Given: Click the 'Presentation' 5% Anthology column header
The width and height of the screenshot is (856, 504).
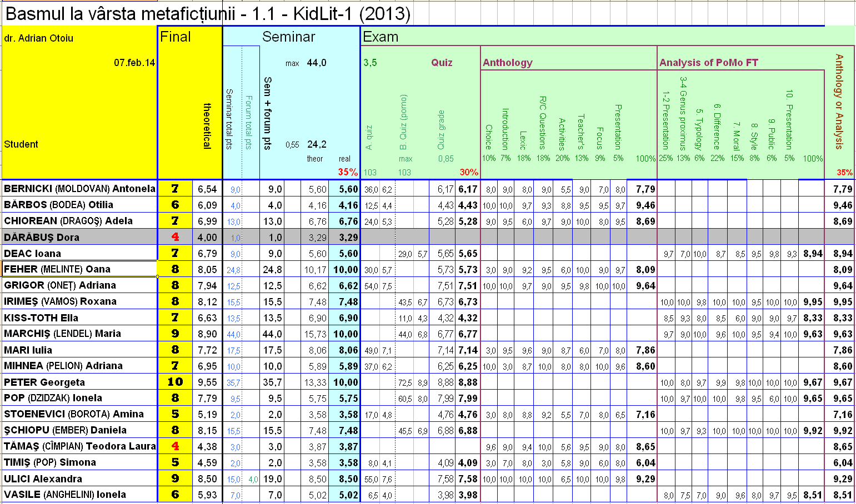Looking at the screenshot, I should (x=618, y=127).
